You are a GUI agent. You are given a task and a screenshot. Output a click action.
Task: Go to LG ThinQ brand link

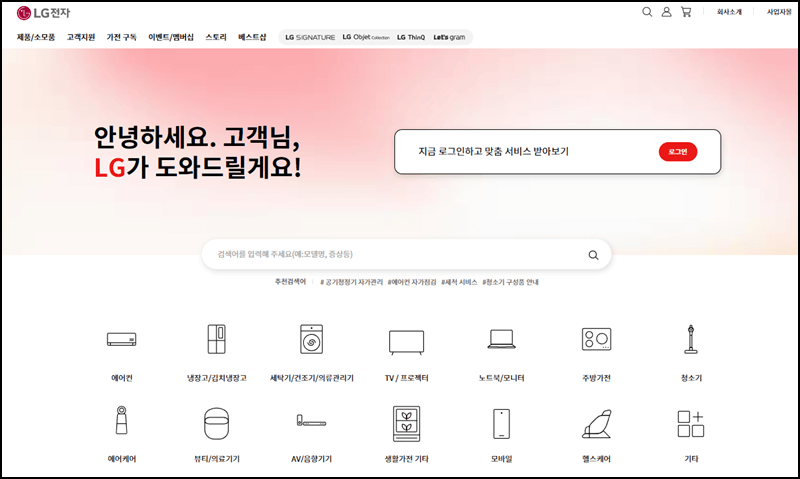pos(411,37)
